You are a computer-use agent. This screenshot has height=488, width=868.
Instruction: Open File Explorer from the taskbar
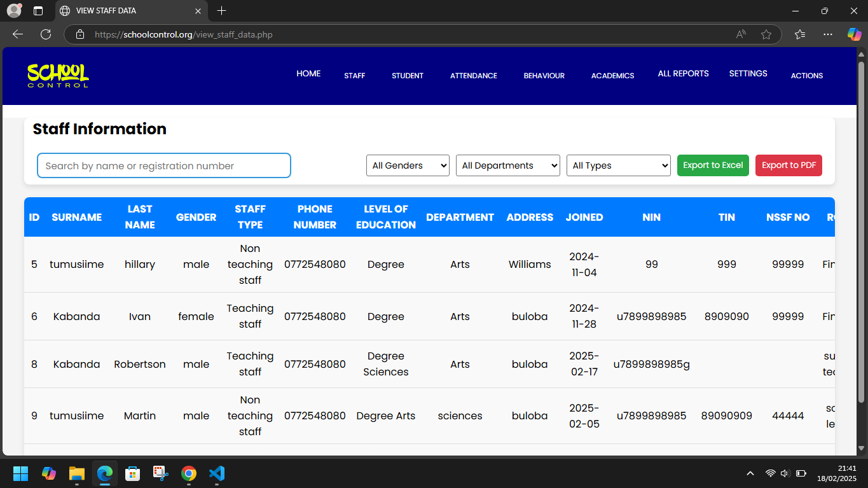[77, 473]
